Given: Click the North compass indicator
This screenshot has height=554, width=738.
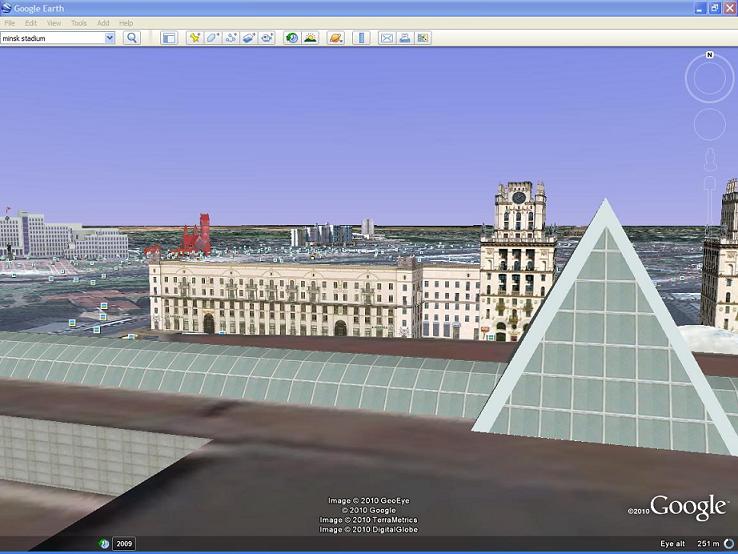Looking at the screenshot, I should pos(709,54).
